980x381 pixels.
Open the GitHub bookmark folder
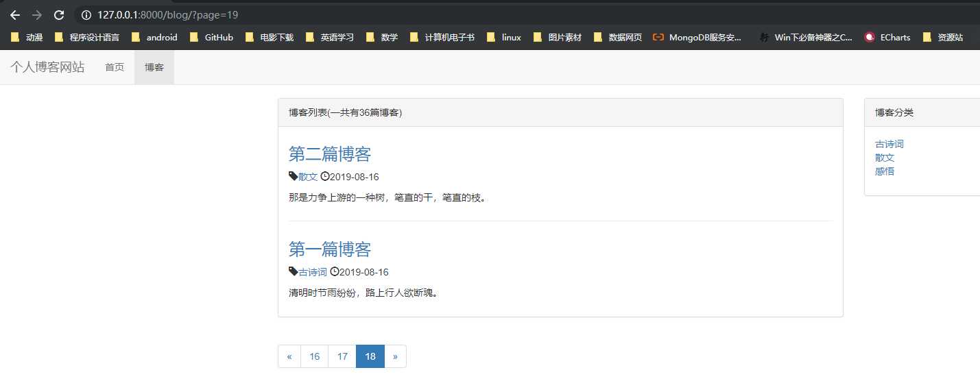point(211,38)
